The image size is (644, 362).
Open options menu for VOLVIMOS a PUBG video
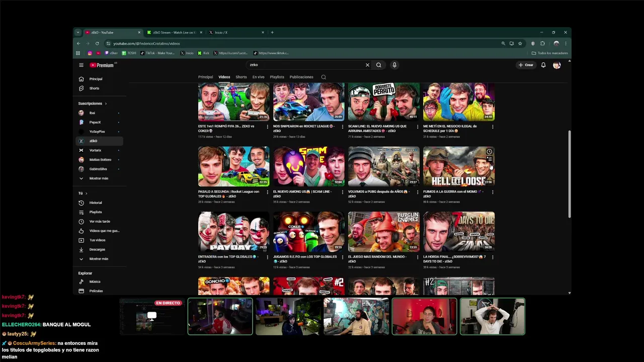click(417, 192)
